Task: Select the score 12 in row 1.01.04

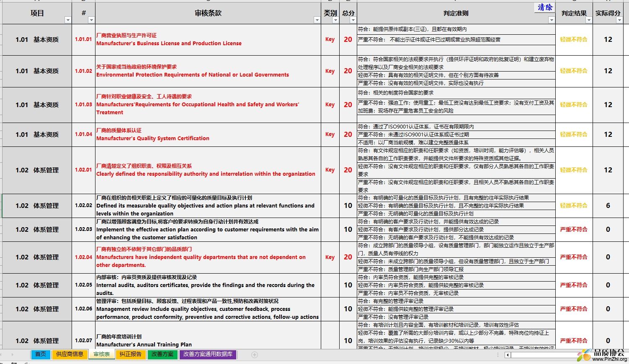Action: pyautogui.click(x=608, y=134)
